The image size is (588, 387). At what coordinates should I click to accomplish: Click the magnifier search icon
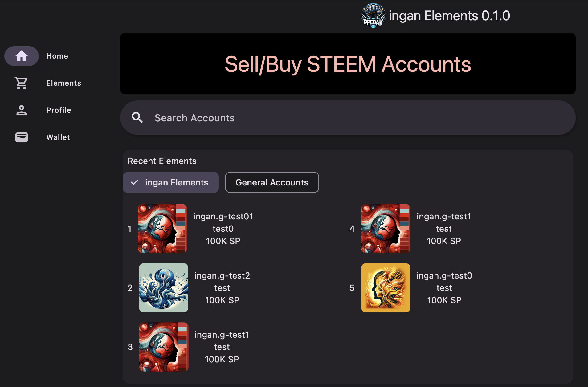(x=137, y=118)
